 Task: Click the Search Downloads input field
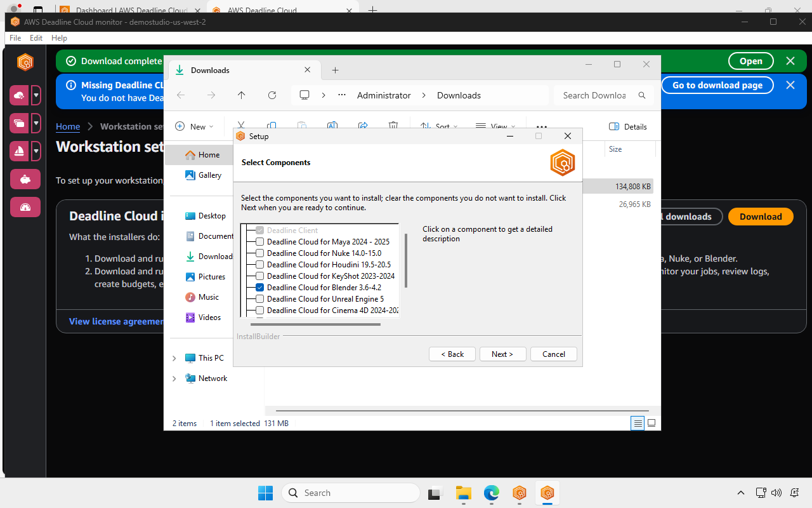coord(596,95)
